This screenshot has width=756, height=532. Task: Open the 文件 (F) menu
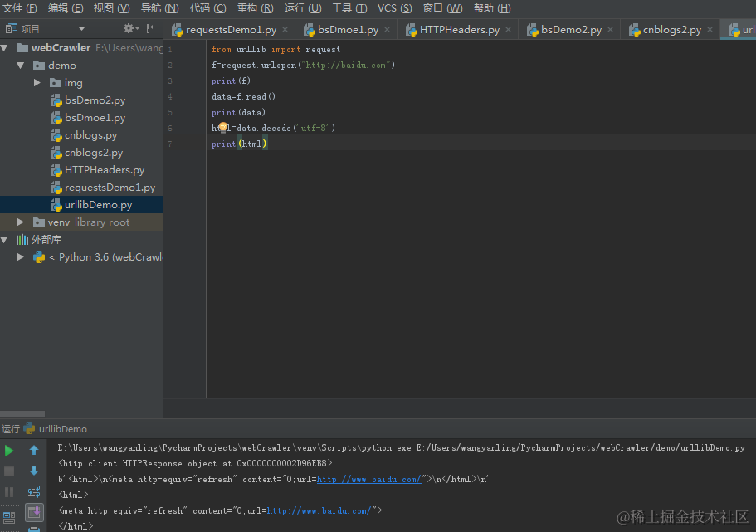(x=19, y=8)
